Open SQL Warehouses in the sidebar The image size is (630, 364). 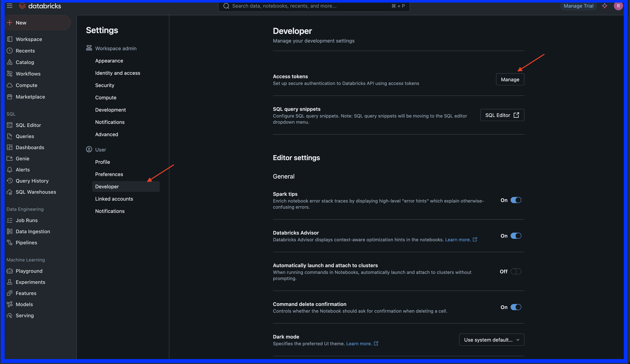[36, 192]
